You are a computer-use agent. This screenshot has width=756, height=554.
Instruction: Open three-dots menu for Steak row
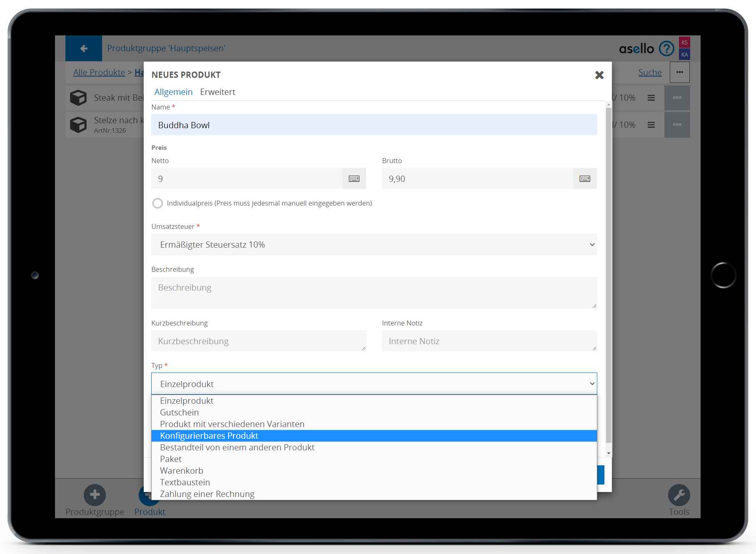coord(677,98)
